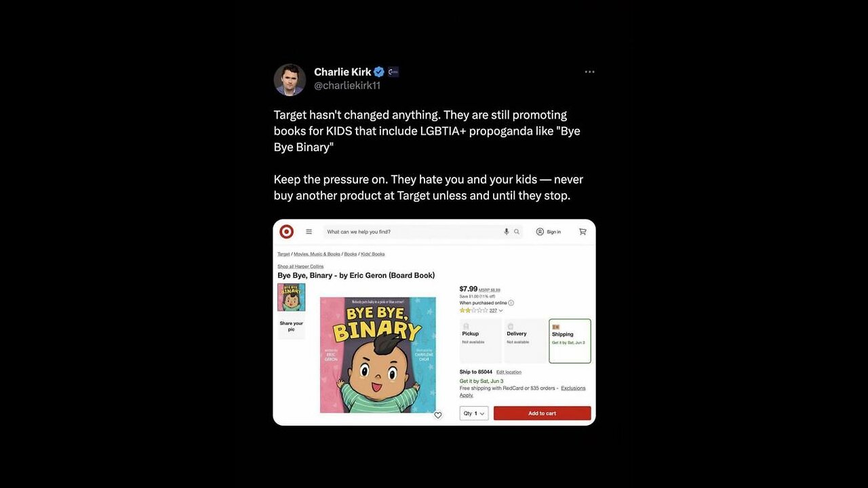This screenshot has height=488, width=868.
Task: Click the microphone voice search icon
Action: (506, 232)
